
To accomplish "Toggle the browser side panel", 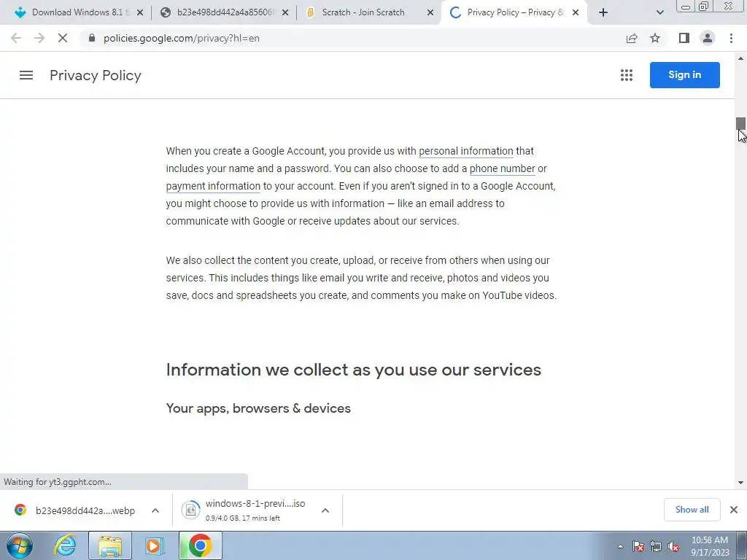I will tap(684, 38).
